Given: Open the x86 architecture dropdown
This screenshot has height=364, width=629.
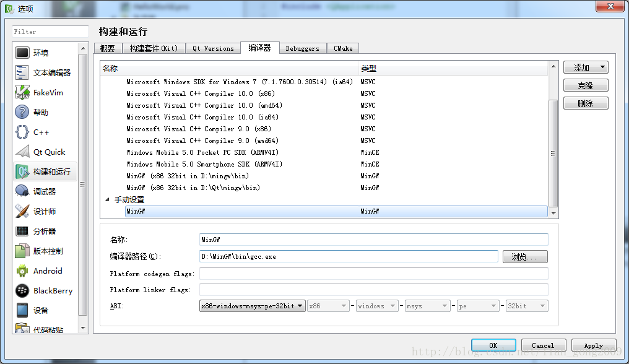Looking at the screenshot, I should click(328, 306).
